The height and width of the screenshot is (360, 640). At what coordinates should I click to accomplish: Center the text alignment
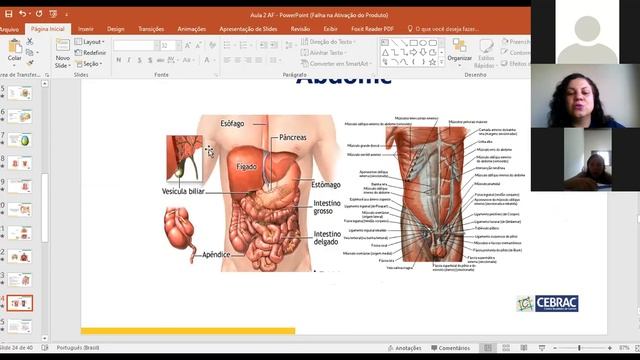click(238, 60)
